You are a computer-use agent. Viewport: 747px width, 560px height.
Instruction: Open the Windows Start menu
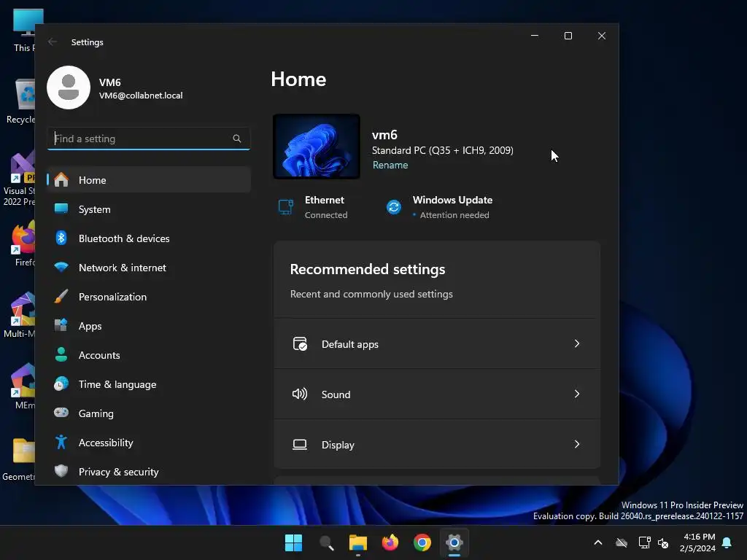[x=293, y=542]
